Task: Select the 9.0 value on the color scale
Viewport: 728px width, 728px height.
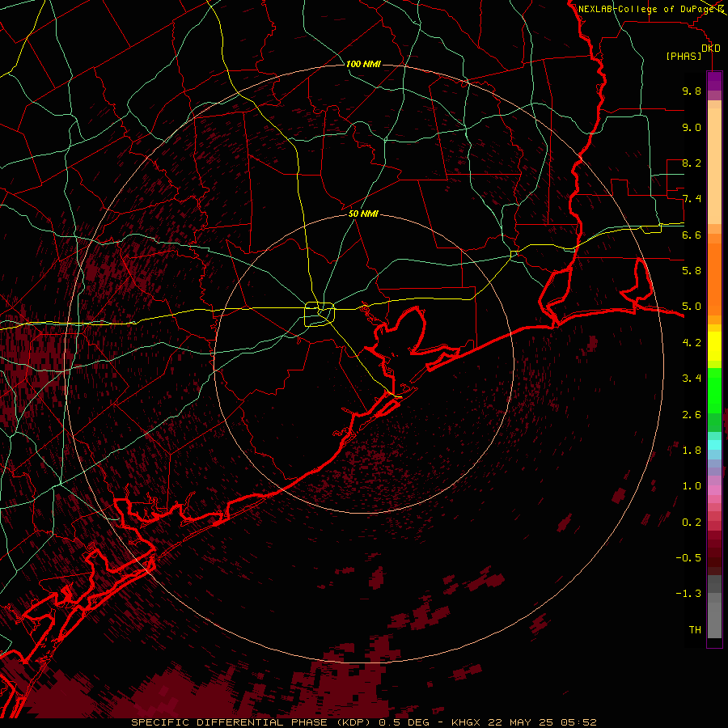Action: (x=692, y=127)
